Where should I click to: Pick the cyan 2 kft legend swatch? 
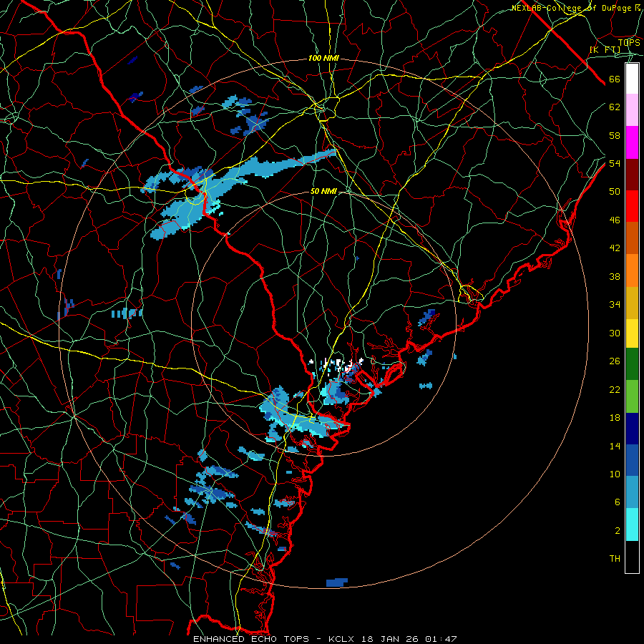point(632,525)
